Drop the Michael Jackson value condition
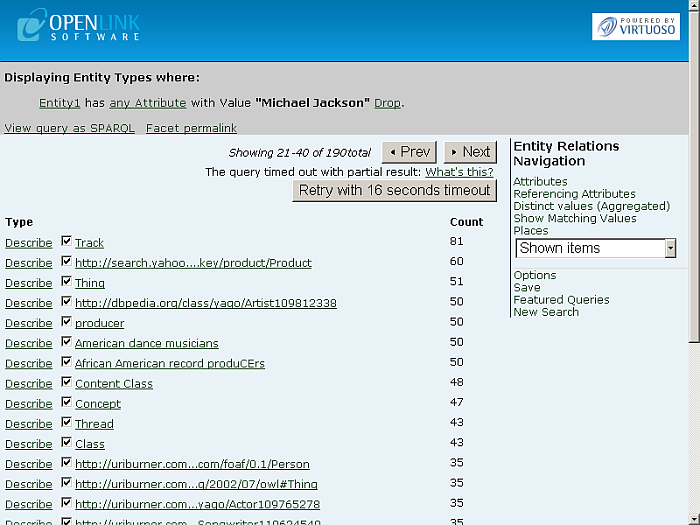Image resolution: width=700 pixels, height=525 pixels. pos(387,103)
